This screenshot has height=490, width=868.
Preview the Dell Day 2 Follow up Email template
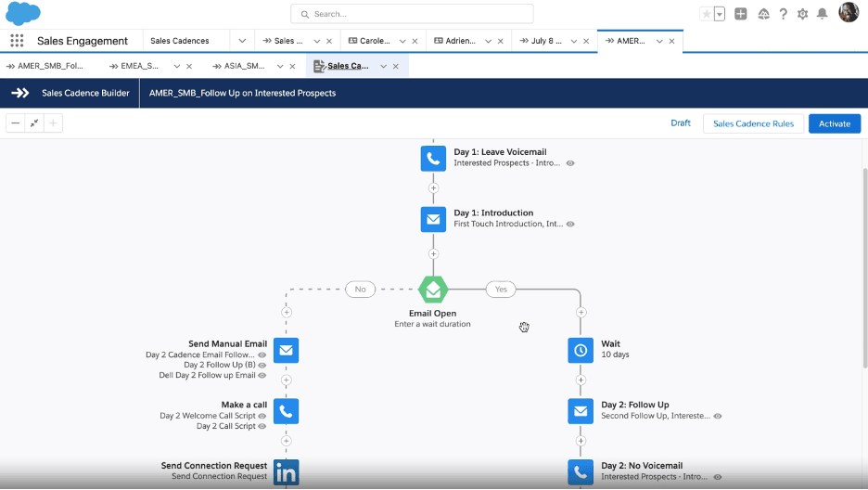pyautogui.click(x=262, y=375)
